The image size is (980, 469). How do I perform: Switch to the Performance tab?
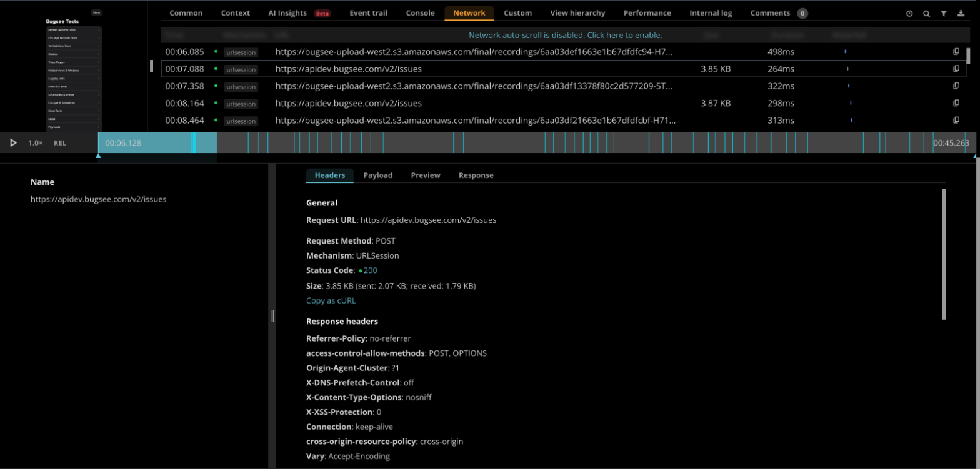647,13
